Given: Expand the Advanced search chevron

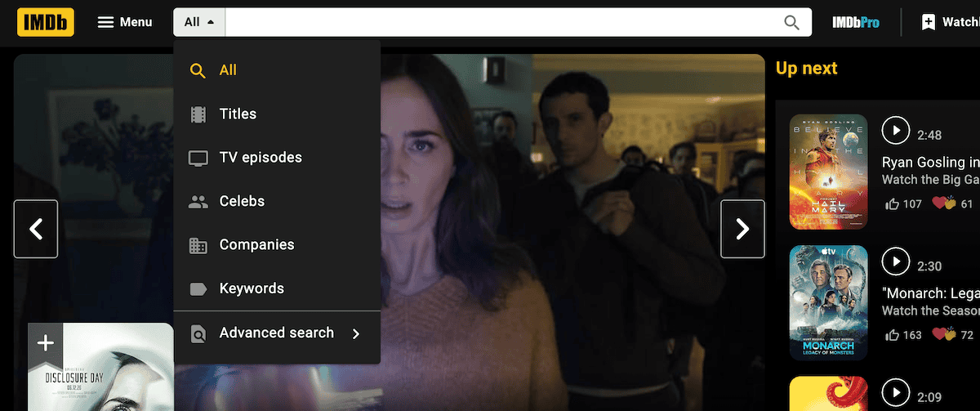Looking at the screenshot, I should tap(356, 333).
